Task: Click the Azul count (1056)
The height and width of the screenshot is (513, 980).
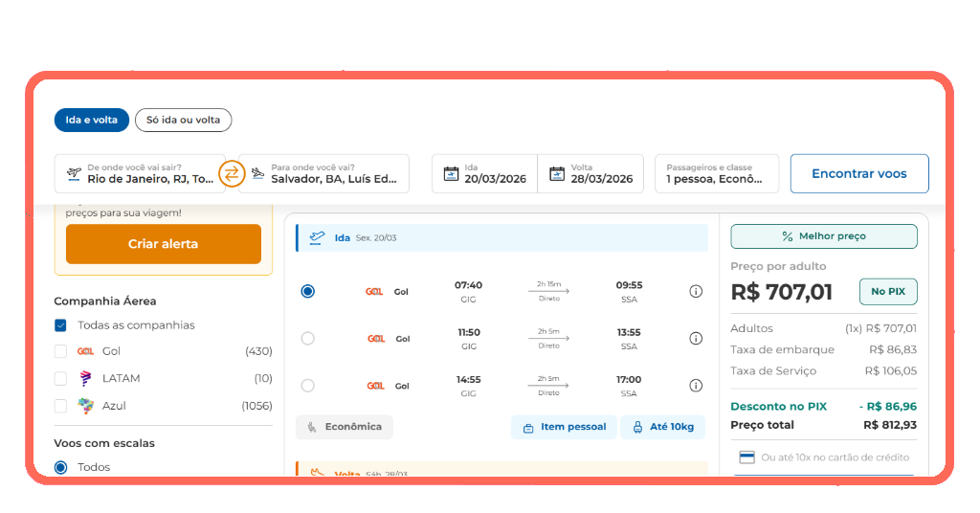Action: 256,406
